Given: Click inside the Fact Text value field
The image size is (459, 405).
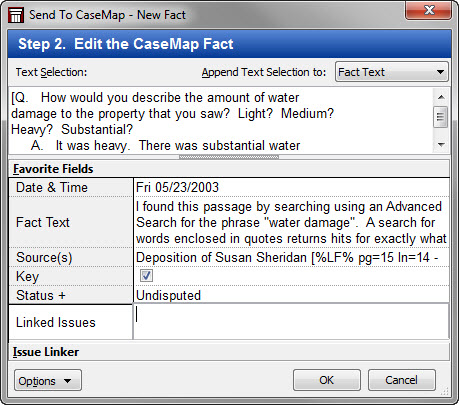Looking at the screenshot, I should [291, 222].
